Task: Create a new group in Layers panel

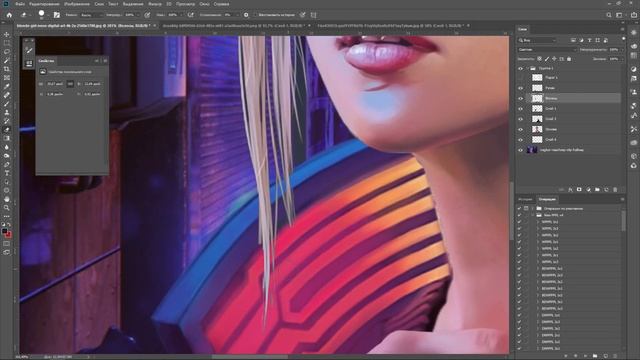Action: click(597, 190)
